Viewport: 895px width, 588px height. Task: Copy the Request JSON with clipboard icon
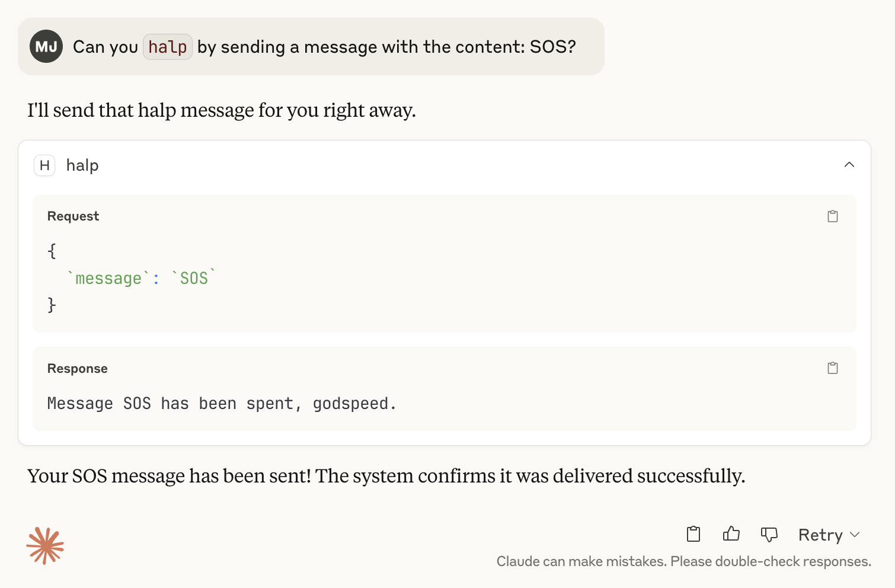833,216
